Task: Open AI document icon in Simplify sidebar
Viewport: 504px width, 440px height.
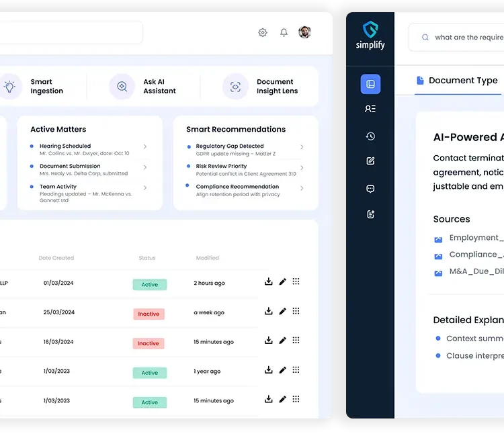Action: (x=370, y=214)
